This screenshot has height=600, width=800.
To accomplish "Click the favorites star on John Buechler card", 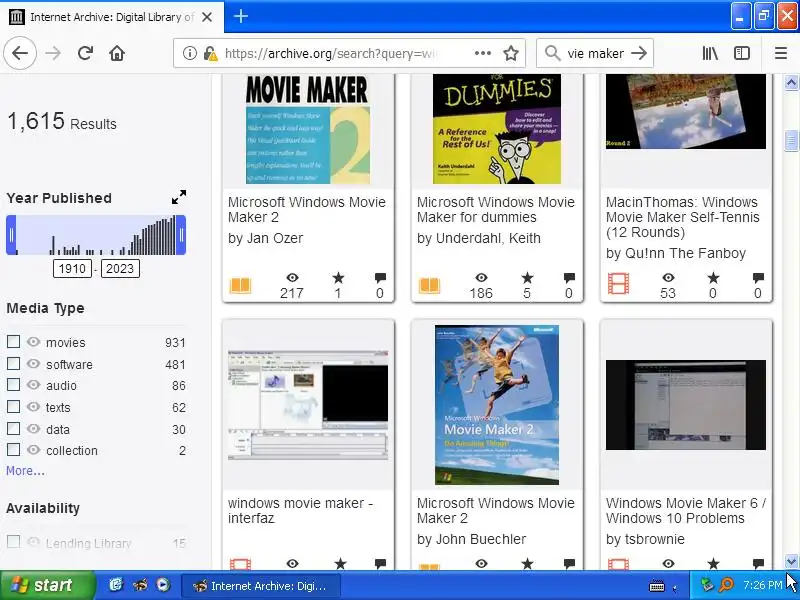I will point(527,563).
